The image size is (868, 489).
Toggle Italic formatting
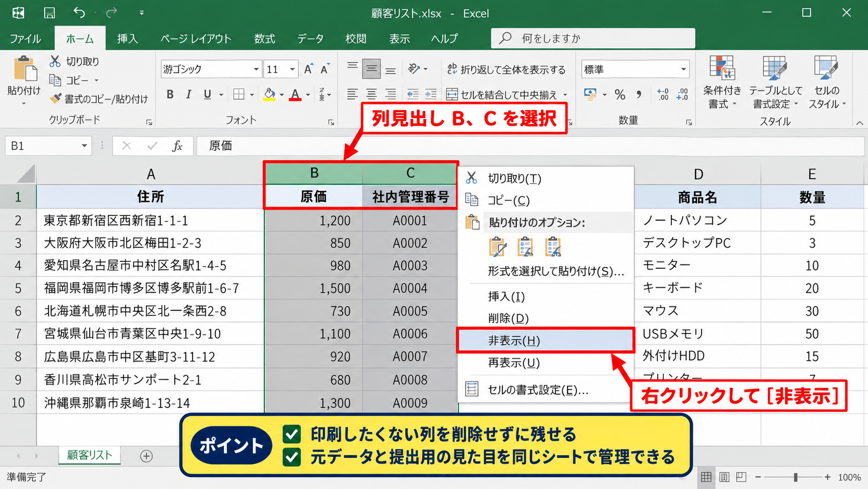pyautogui.click(x=188, y=94)
